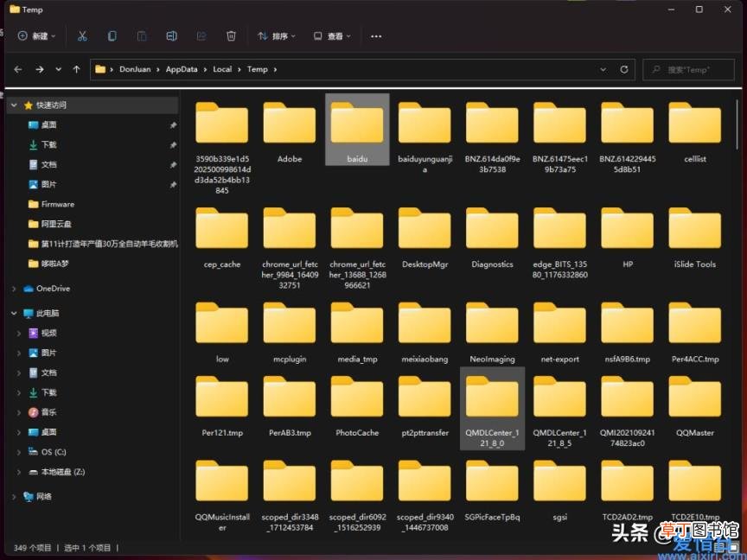The image size is (747, 560).
Task: Click the Rename icon in toolbar
Action: click(171, 36)
